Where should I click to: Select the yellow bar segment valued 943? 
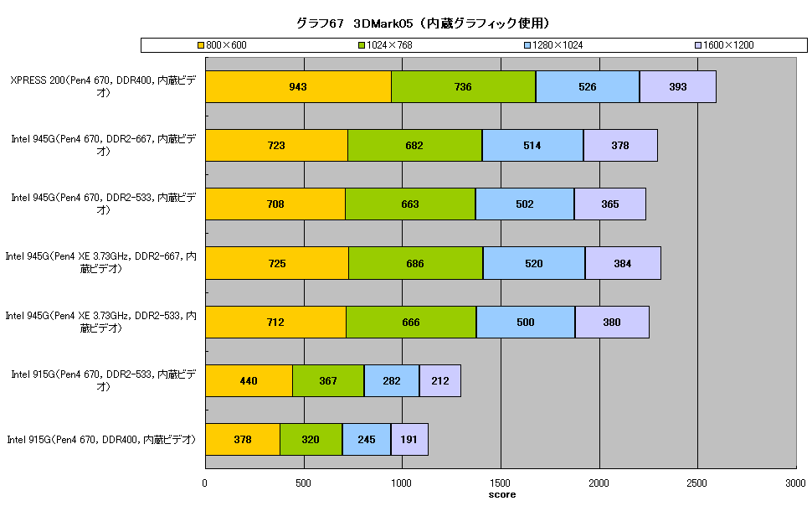(298, 86)
